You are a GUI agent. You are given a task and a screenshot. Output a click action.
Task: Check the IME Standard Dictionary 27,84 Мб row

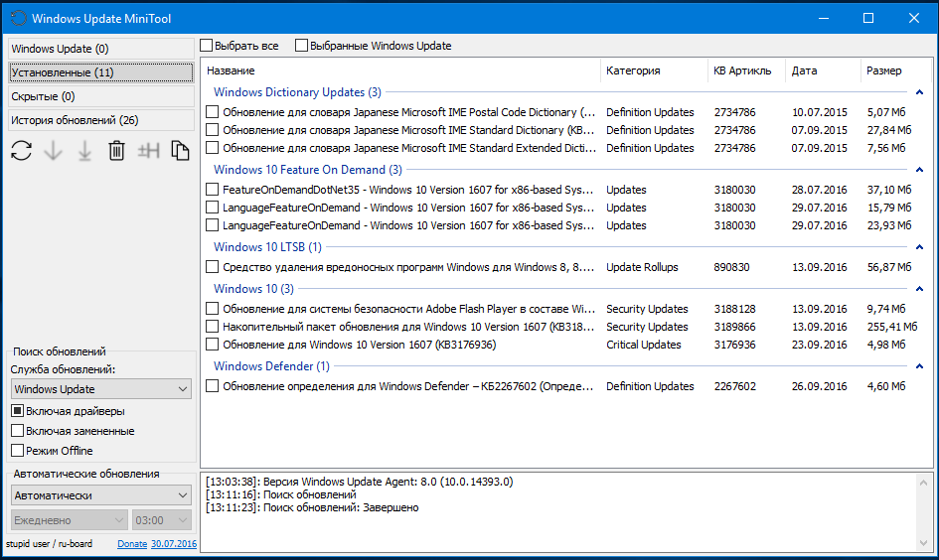coord(212,130)
